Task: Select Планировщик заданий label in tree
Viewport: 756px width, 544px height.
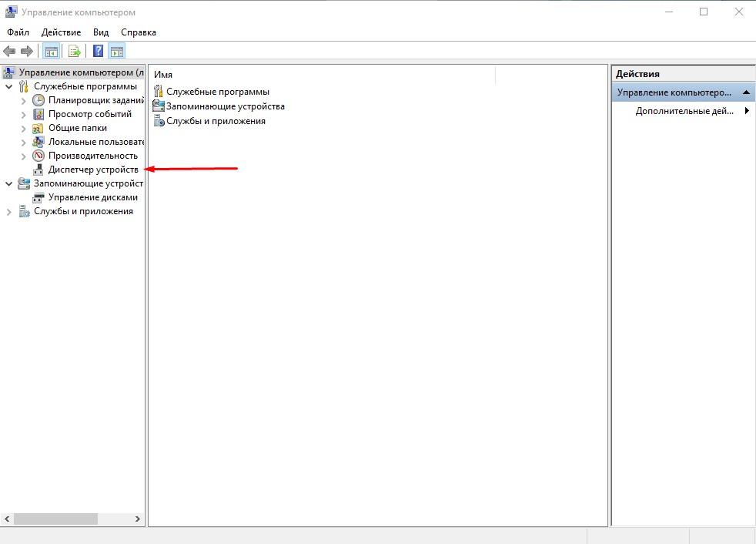Action: point(96,100)
